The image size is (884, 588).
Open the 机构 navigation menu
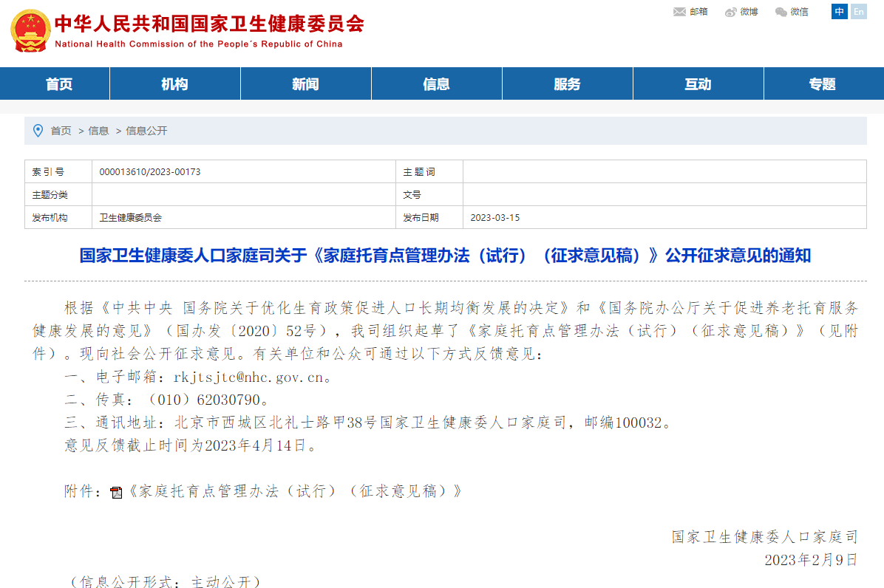click(174, 84)
